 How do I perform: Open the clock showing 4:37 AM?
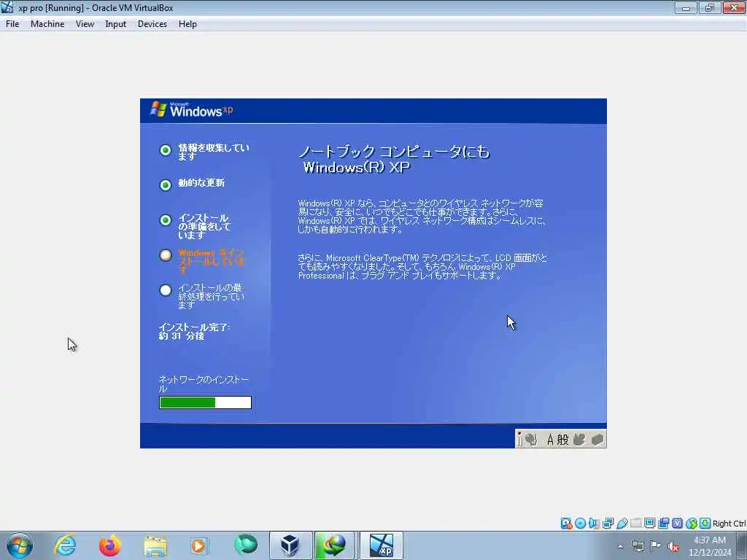click(x=709, y=546)
